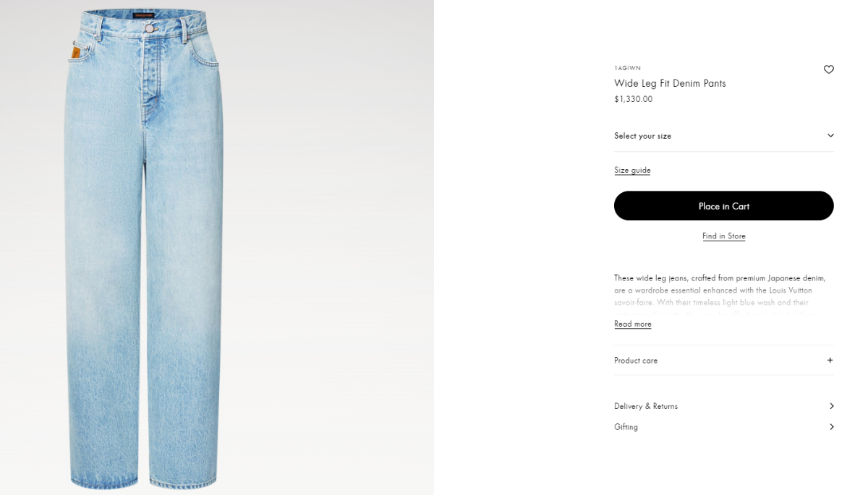
Task: Expand the Product care section
Action: tap(723, 360)
